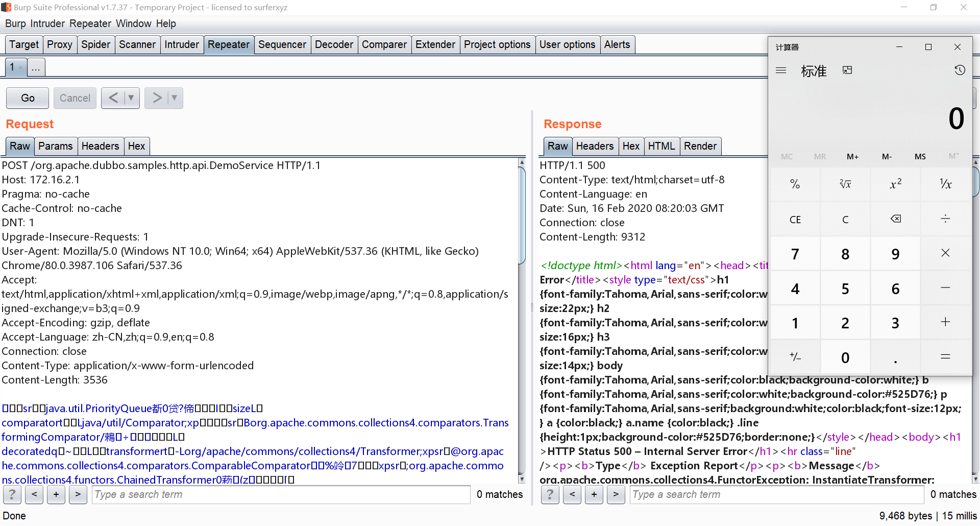The width and height of the screenshot is (980, 526).
Task: Show response Headers view
Action: pos(595,146)
